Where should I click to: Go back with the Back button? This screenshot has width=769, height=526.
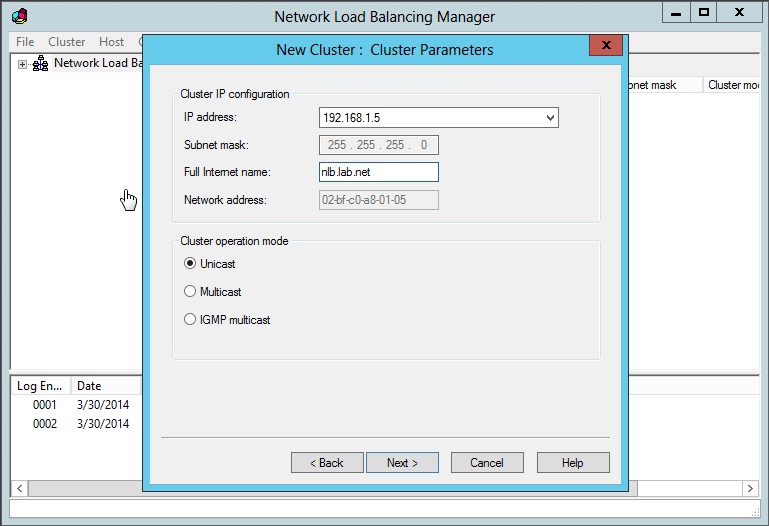pos(327,463)
